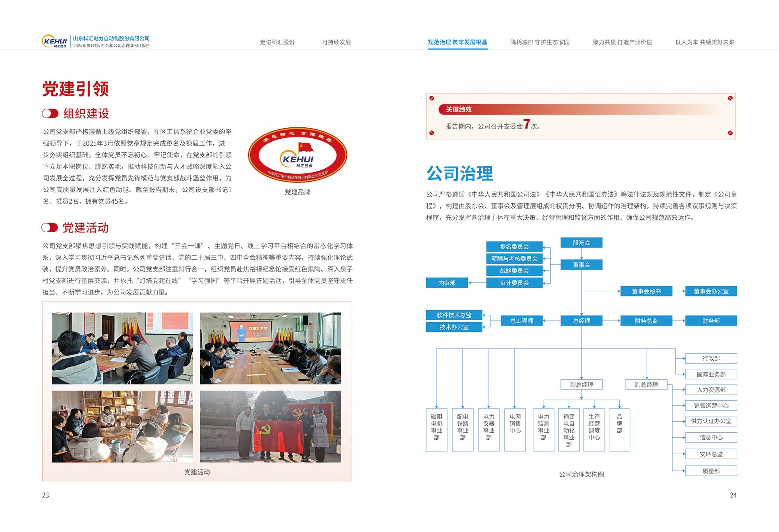Click the toggle icon beside 党建活动 heading

50,227
